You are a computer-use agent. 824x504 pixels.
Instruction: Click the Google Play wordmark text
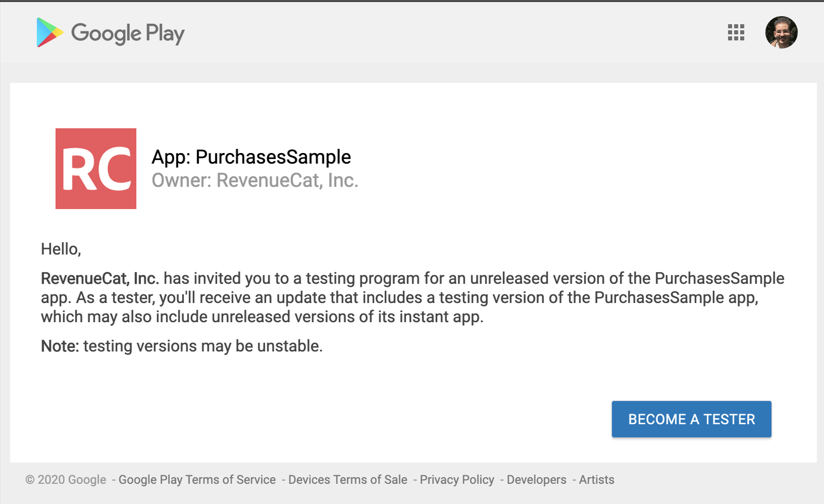128,33
